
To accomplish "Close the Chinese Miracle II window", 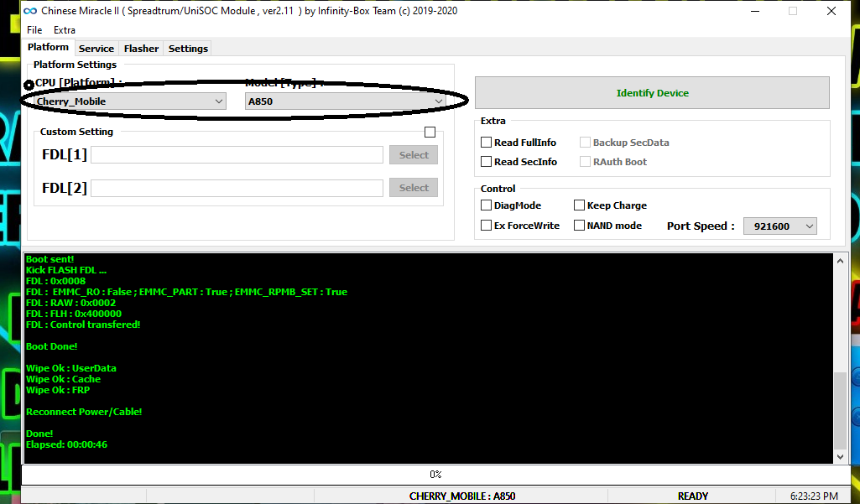I will coord(831,11).
